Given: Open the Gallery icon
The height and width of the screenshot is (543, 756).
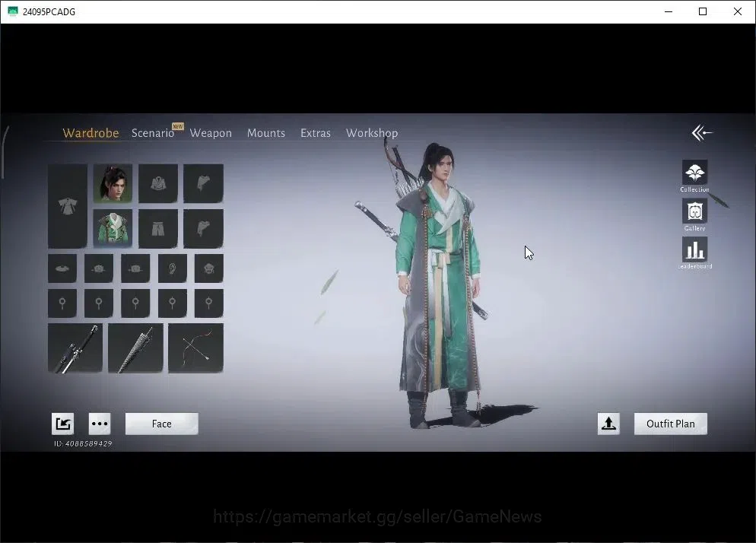Looking at the screenshot, I should [694, 211].
